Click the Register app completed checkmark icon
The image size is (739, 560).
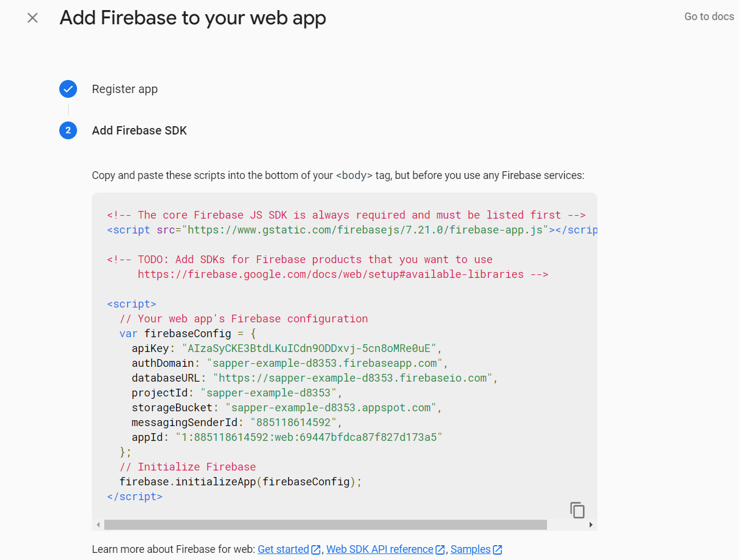(68, 89)
